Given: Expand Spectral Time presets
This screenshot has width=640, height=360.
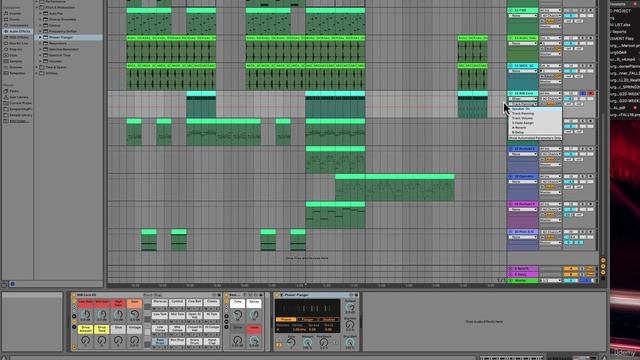Looking at the screenshot, I should coord(40,55).
